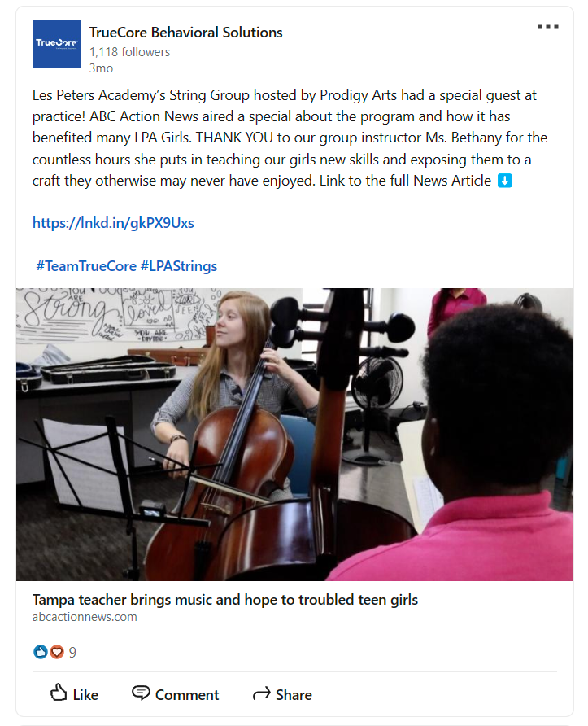Click the blue thumbs-up reaction icon
The width and height of the screenshot is (588, 726).
click(41, 652)
